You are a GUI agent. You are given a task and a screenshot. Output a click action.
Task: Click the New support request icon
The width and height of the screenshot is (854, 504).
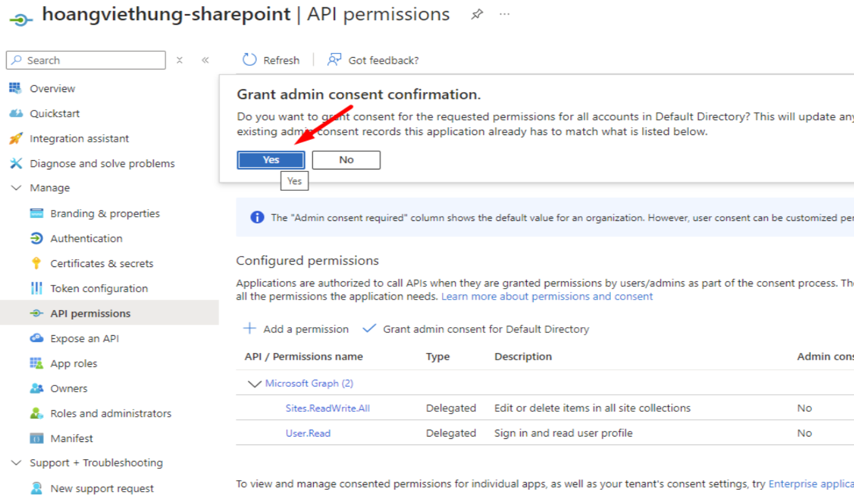(x=37, y=489)
